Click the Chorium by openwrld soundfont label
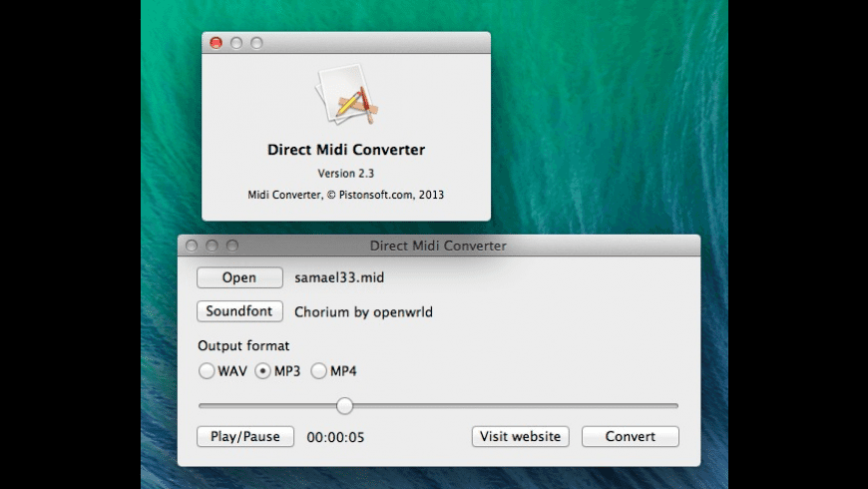 (x=364, y=311)
